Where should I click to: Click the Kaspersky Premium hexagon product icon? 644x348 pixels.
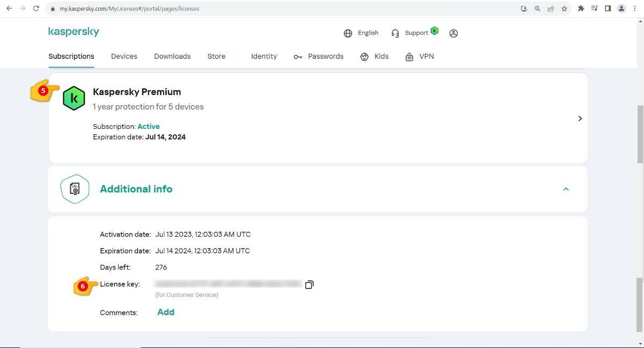click(x=74, y=98)
